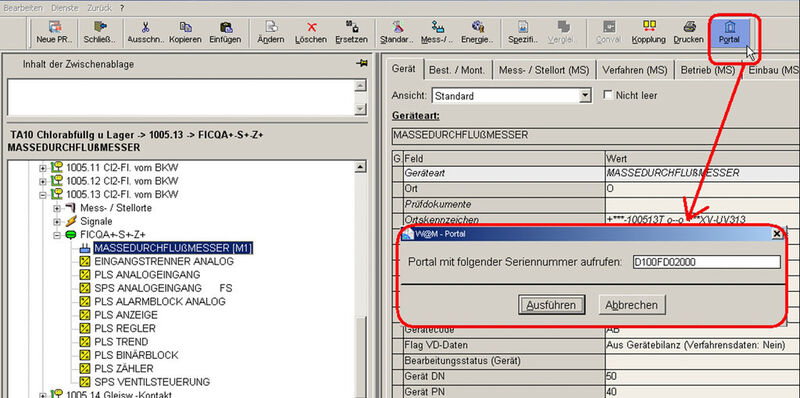Screen dimensions: 800x398
Task: Click clipboard list scroll-down arrow
Action: pyautogui.click(x=361, y=109)
